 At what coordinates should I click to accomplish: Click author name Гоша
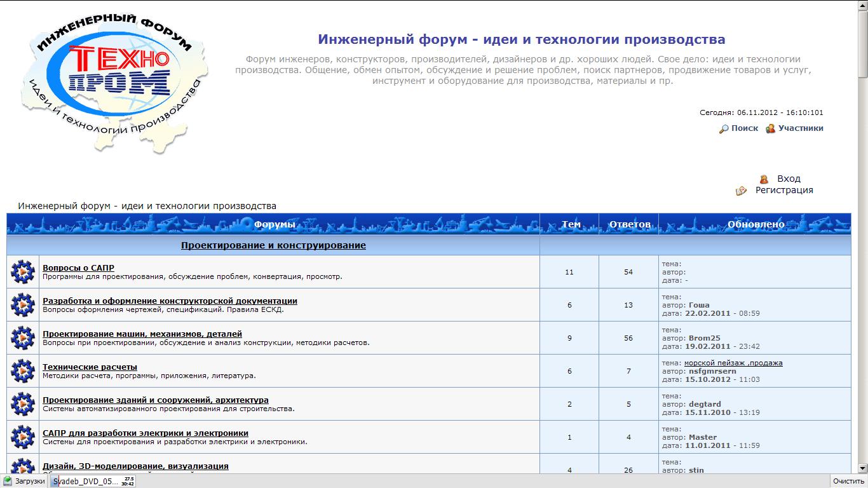pyautogui.click(x=699, y=305)
